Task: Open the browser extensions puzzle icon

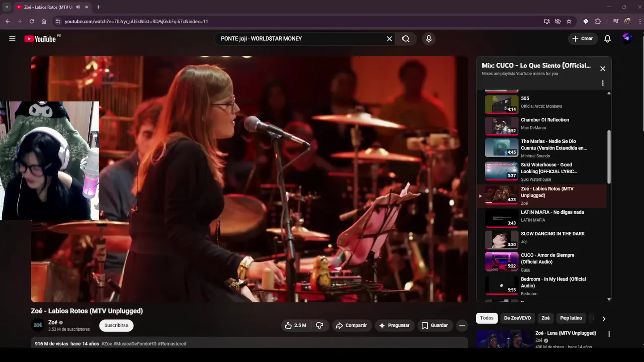Action: coord(598,21)
